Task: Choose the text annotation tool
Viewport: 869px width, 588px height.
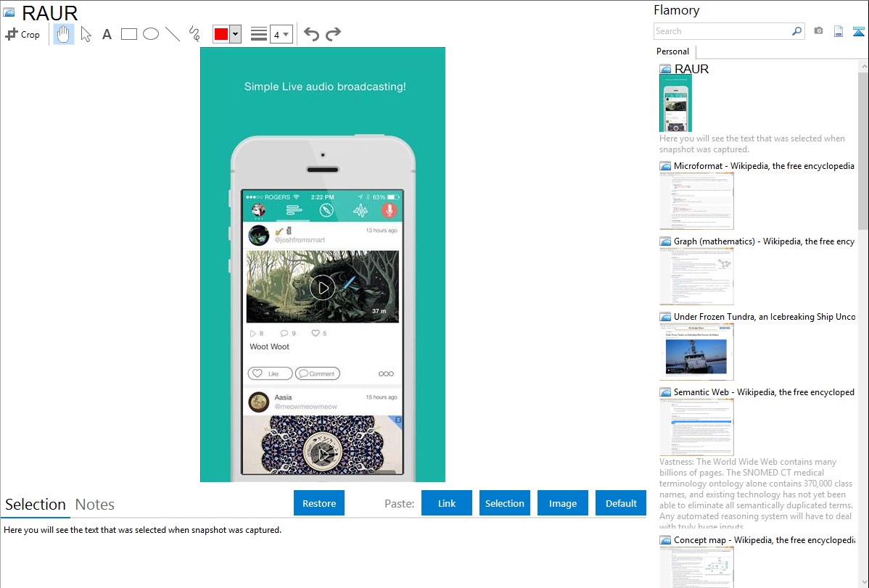Action: [107, 34]
